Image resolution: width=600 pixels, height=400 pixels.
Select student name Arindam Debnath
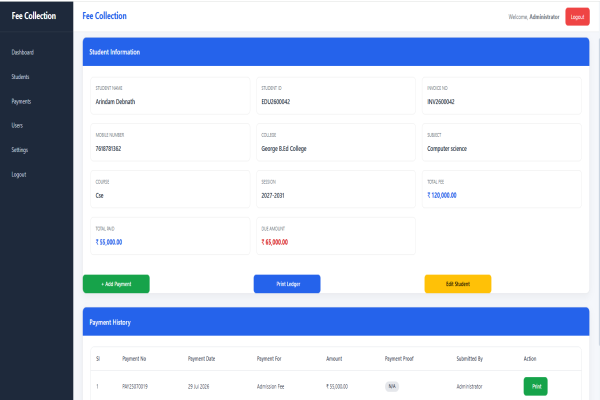[x=115, y=102]
